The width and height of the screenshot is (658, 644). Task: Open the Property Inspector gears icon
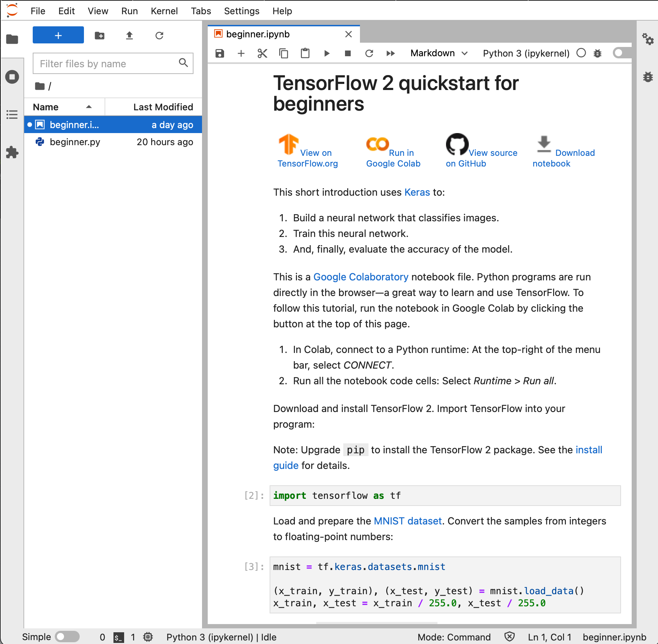tap(648, 39)
